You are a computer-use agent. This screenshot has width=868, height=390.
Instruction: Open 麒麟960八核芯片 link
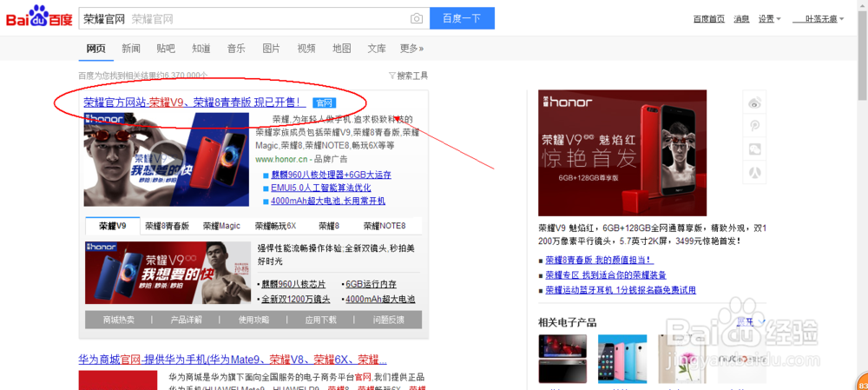[x=294, y=285]
